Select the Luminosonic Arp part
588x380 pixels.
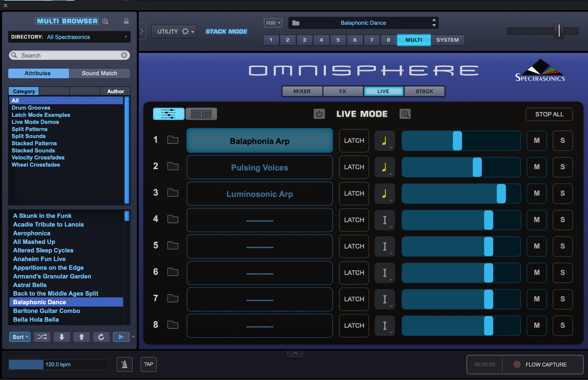click(259, 194)
